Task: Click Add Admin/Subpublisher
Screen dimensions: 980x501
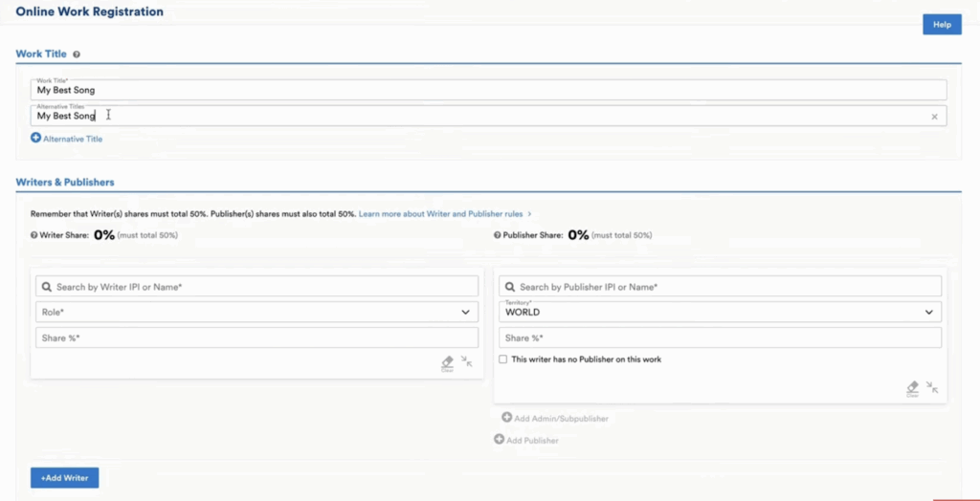Action: pos(555,418)
